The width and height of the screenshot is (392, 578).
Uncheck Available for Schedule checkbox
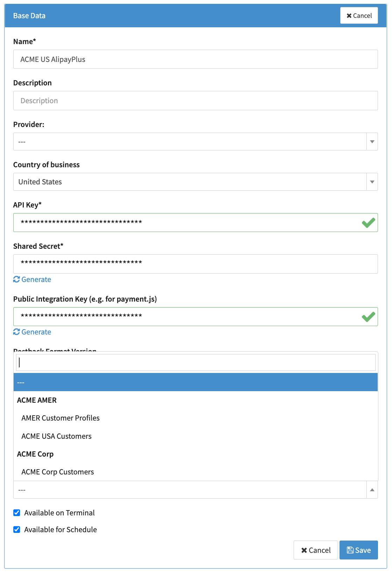click(17, 529)
